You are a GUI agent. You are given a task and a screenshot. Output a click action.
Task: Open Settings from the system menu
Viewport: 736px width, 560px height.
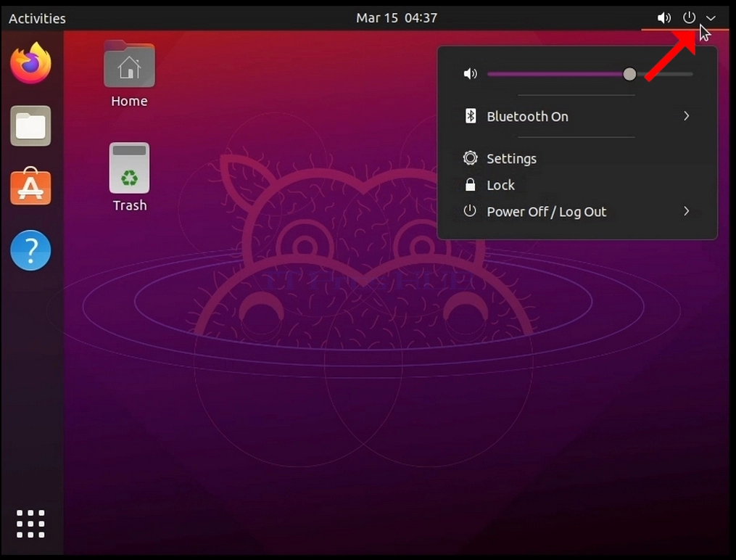(577, 159)
